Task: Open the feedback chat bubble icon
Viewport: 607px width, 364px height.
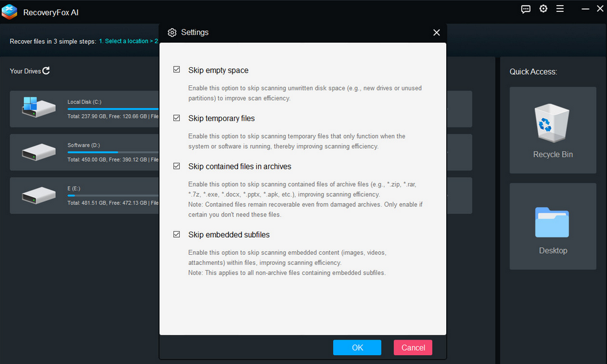Action: click(x=525, y=9)
